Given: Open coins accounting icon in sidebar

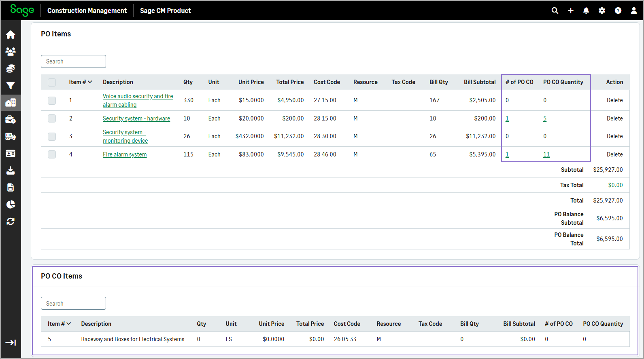Looking at the screenshot, I should point(11,68).
